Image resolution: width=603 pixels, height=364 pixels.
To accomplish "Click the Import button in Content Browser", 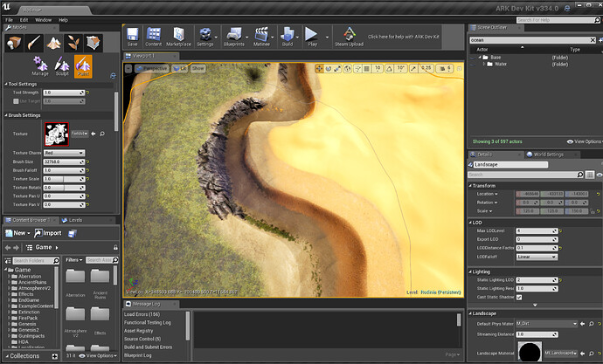I will [x=48, y=233].
